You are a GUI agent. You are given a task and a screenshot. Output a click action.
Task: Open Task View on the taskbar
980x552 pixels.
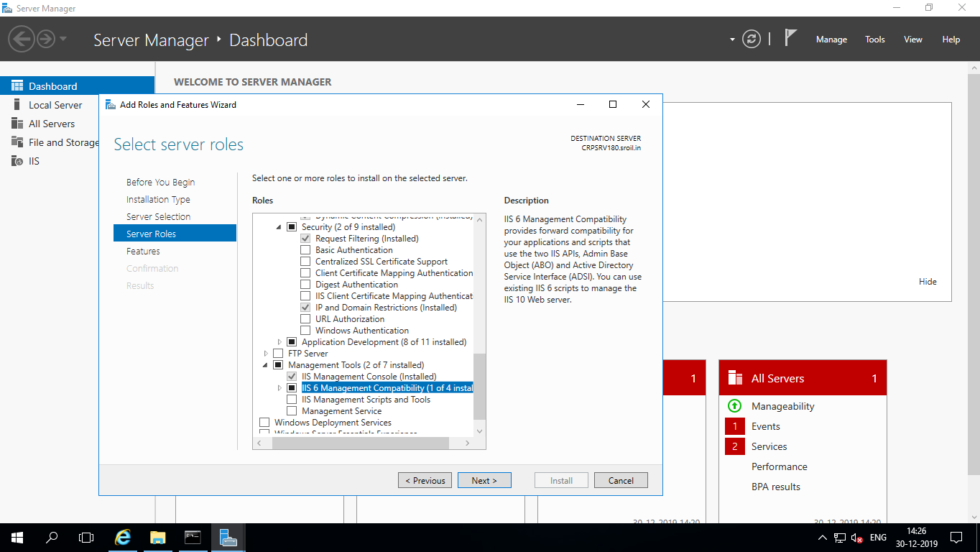(x=86, y=538)
